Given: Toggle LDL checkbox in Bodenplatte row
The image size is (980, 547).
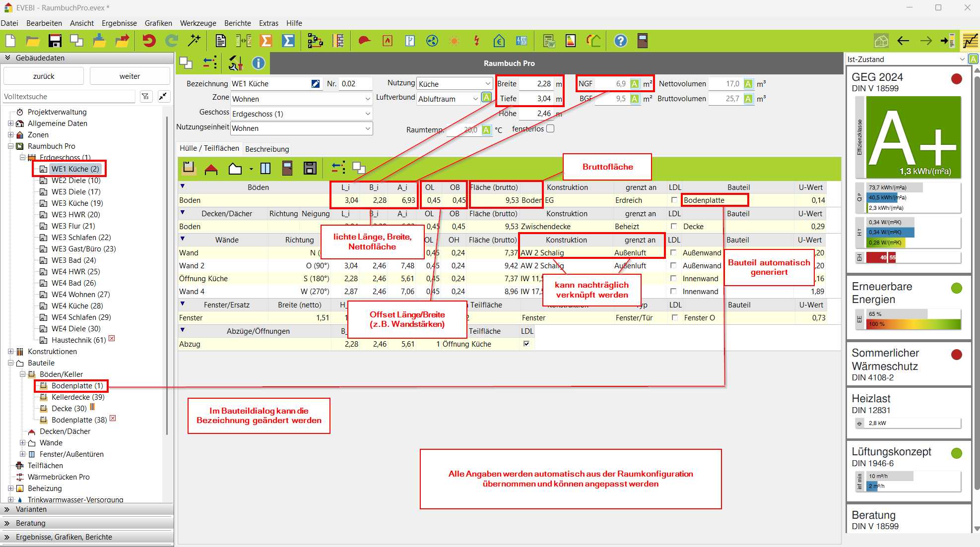Looking at the screenshot, I should 674,200.
